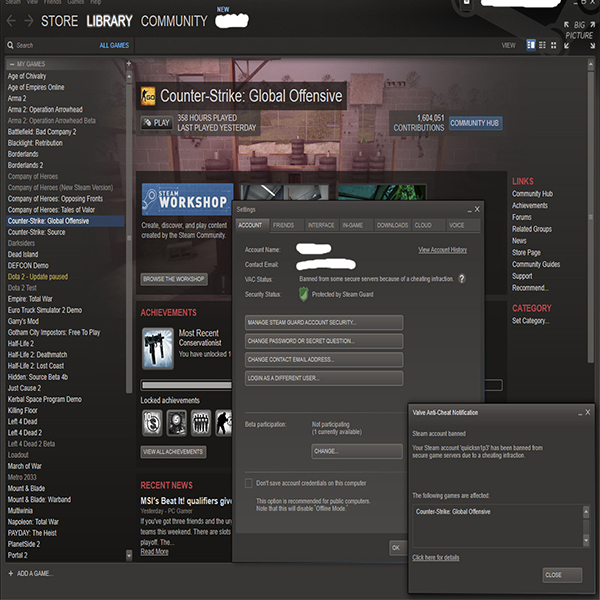This screenshot has width=600, height=600.
Task: Open the Achievements link in Links
Action: tap(530, 205)
